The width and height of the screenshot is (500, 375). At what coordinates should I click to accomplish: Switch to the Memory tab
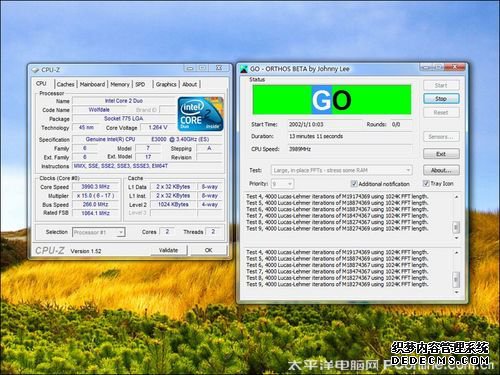(120, 84)
